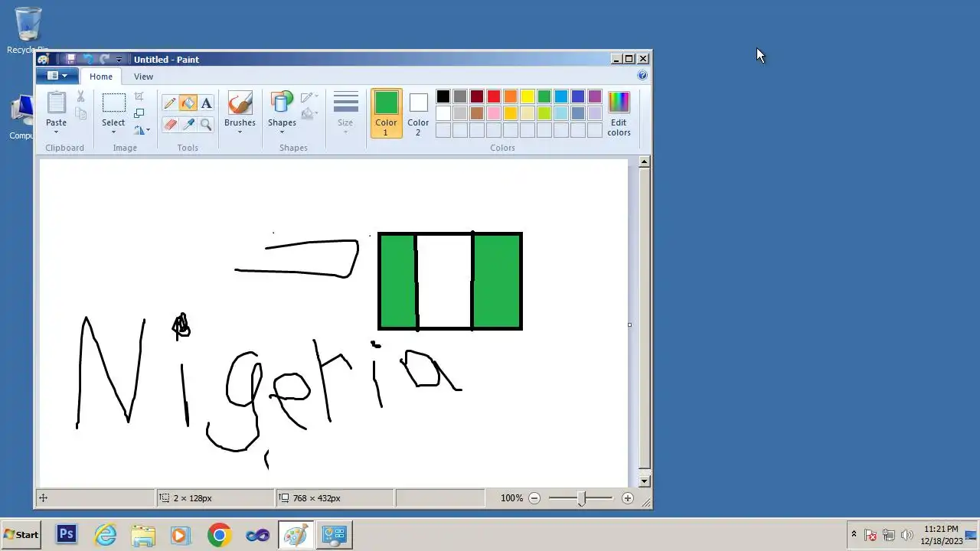This screenshot has height=551, width=980.
Task: Pick the green palette swatch
Action: [x=544, y=96]
